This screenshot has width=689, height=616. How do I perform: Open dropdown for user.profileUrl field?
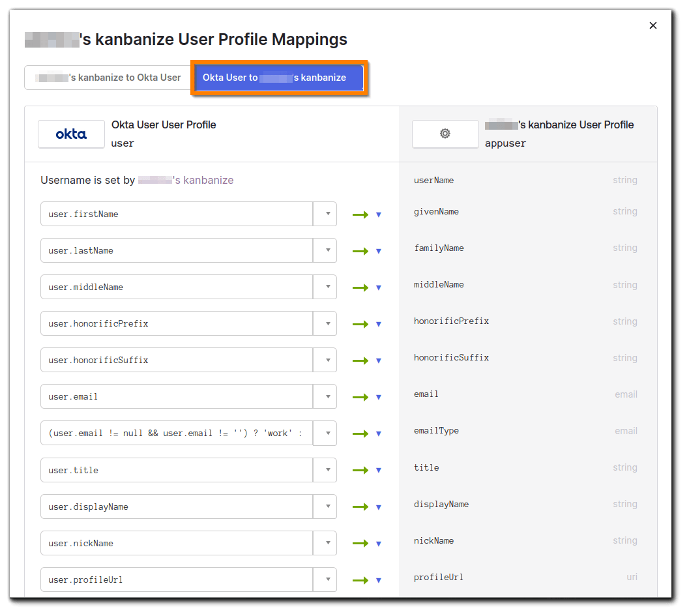(x=325, y=579)
